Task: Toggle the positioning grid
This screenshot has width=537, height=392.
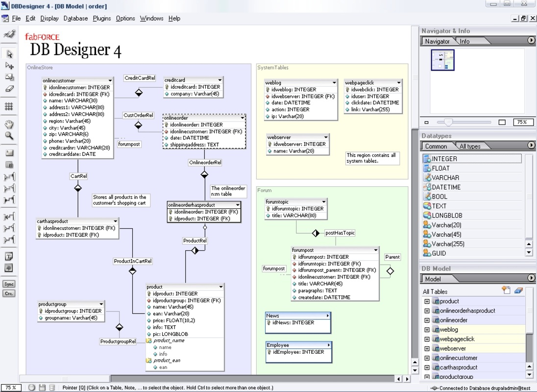Action: tap(9, 106)
